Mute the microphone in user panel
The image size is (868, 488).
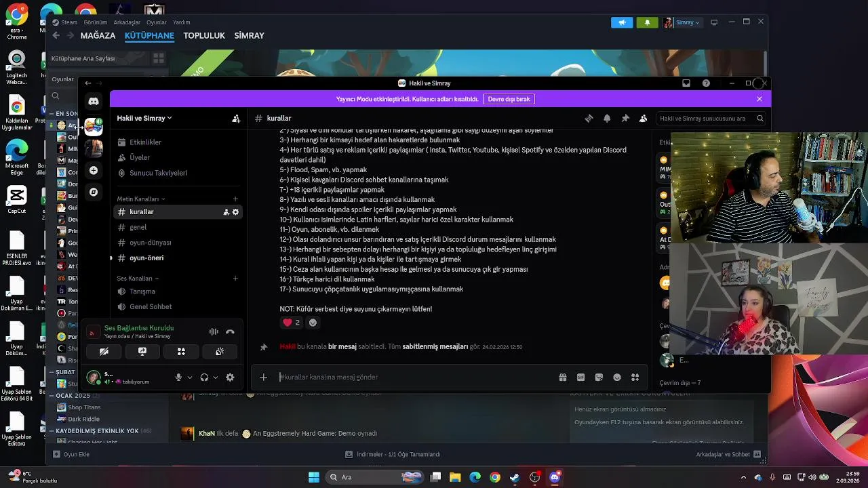click(178, 378)
